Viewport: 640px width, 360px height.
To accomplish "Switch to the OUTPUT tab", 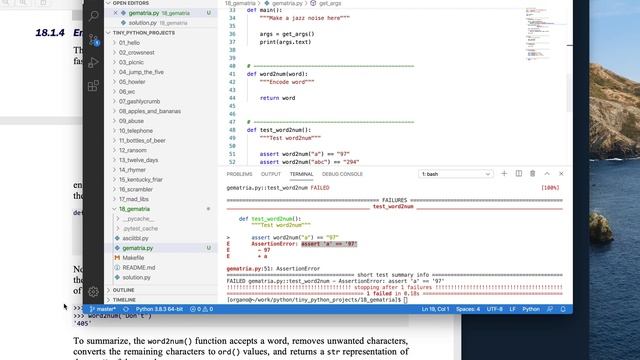I will (x=271, y=174).
